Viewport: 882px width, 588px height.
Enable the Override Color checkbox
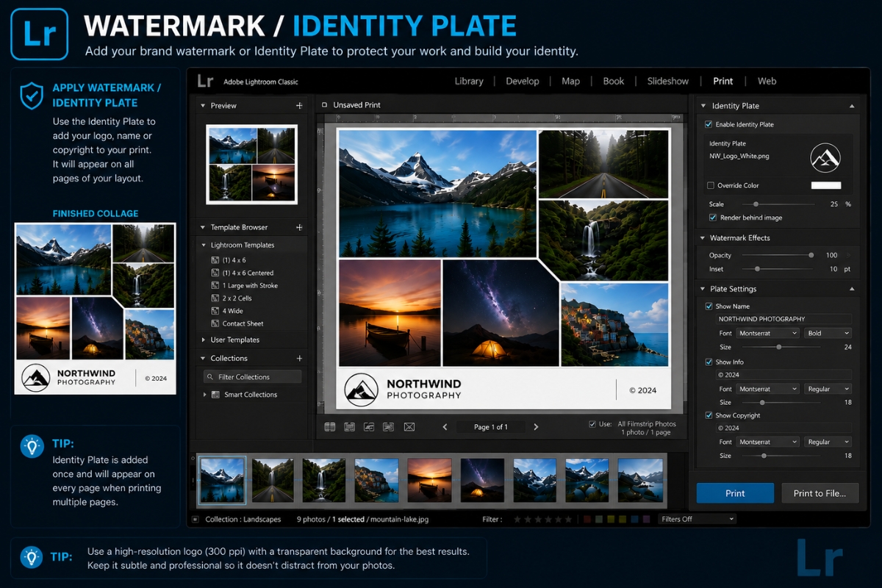pyautogui.click(x=710, y=186)
